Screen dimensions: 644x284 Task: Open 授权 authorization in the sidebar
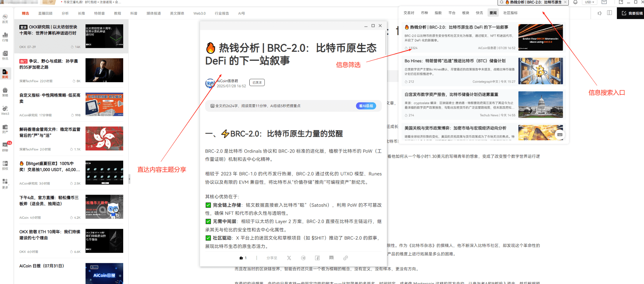point(5,165)
